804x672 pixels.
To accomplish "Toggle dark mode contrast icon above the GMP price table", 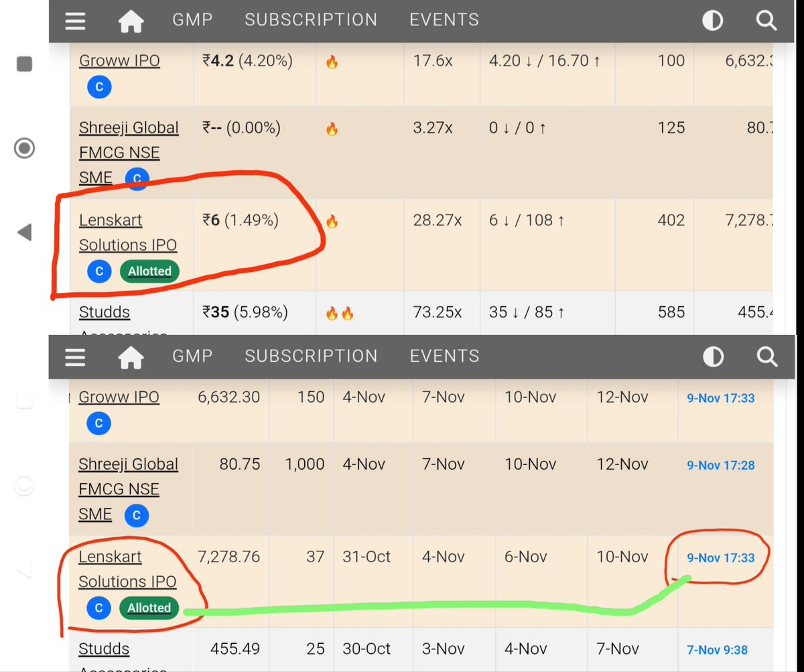I will coord(712,21).
